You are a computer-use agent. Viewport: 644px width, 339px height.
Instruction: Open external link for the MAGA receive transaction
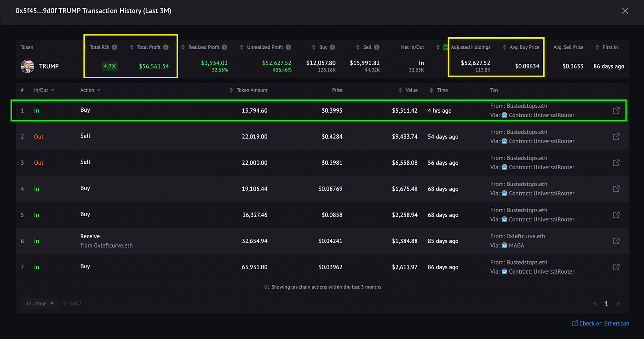pos(616,241)
